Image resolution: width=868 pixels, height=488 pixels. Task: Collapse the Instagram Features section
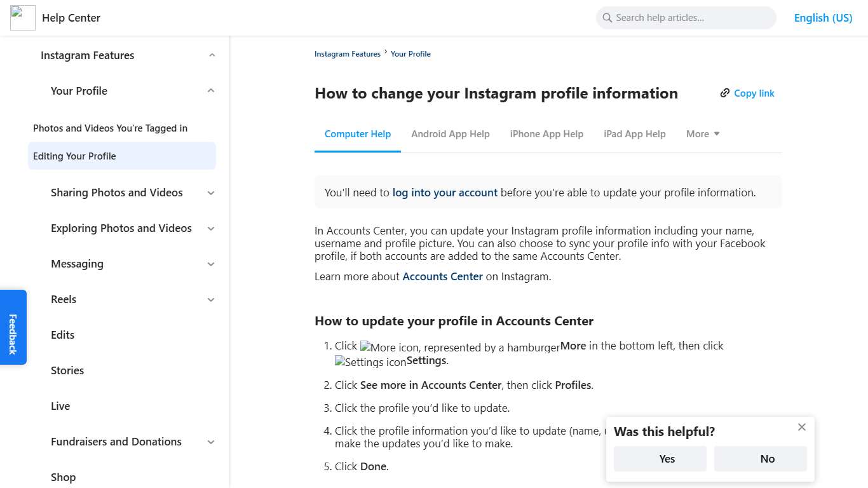point(212,55)
